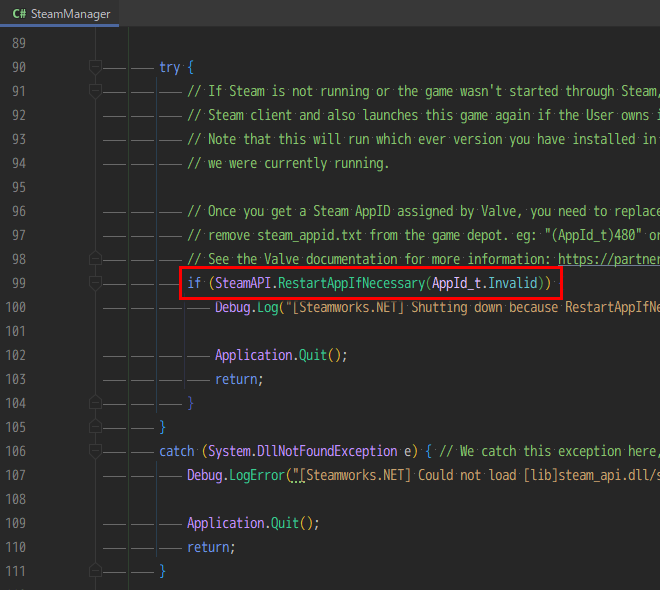
Task: Click Debug.LogError call on line 107
Action: [x=236, y=475]
